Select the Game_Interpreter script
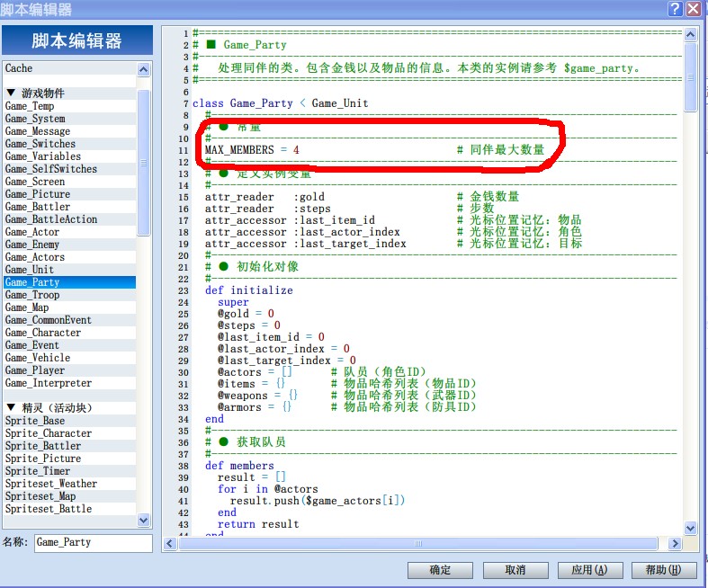Viewport: 708px width, 588px height. (x=69, y=384)
